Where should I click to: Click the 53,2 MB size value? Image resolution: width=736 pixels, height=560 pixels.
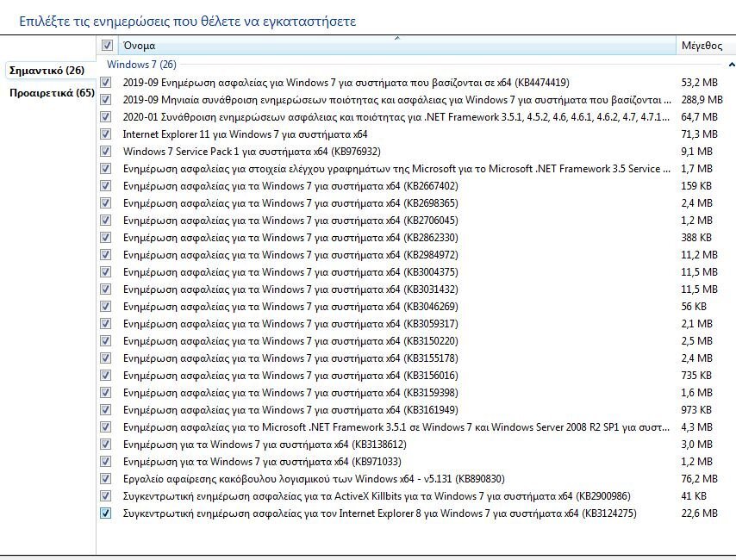[x=700, y=83]
